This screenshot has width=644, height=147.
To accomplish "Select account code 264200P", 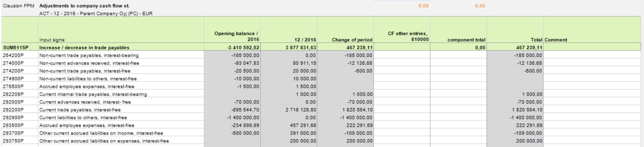I will click(x=13, y=55).
